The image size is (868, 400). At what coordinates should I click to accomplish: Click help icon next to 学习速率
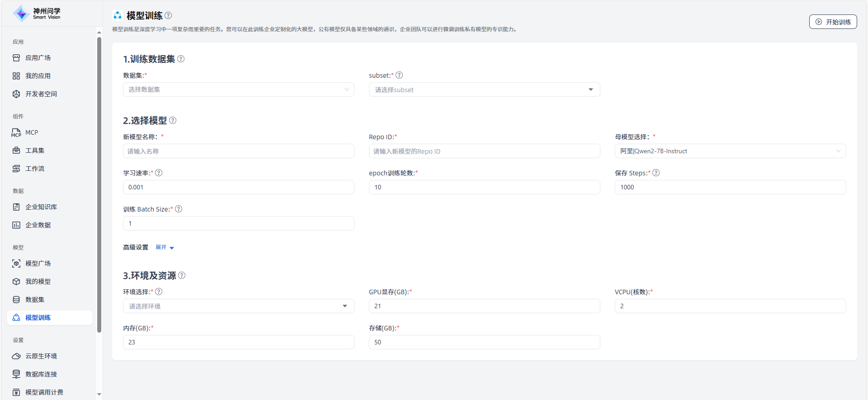click(159, 173)
